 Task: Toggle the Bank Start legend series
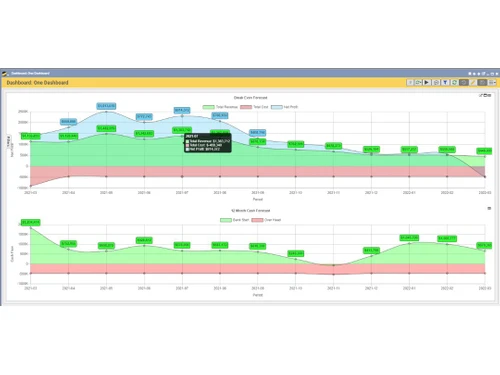[235, 220]
